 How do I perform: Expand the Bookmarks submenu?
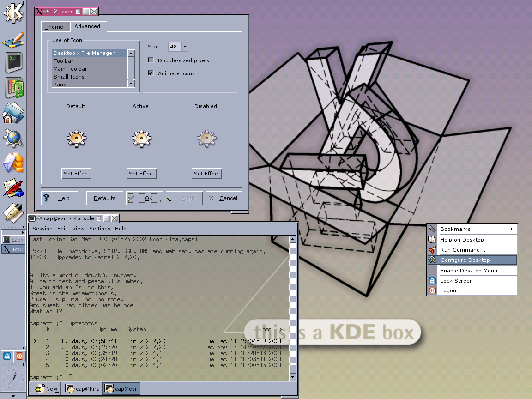tap(471, 229)
